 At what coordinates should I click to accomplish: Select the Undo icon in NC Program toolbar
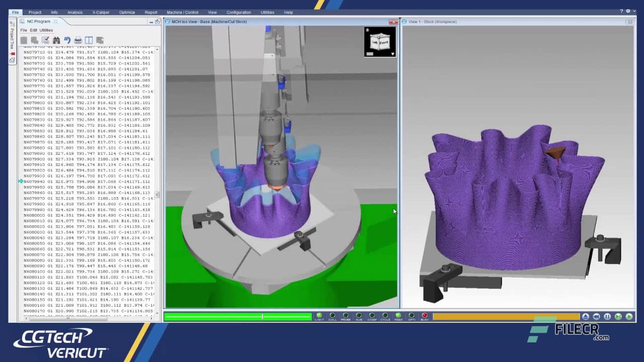tap(68, 40)
